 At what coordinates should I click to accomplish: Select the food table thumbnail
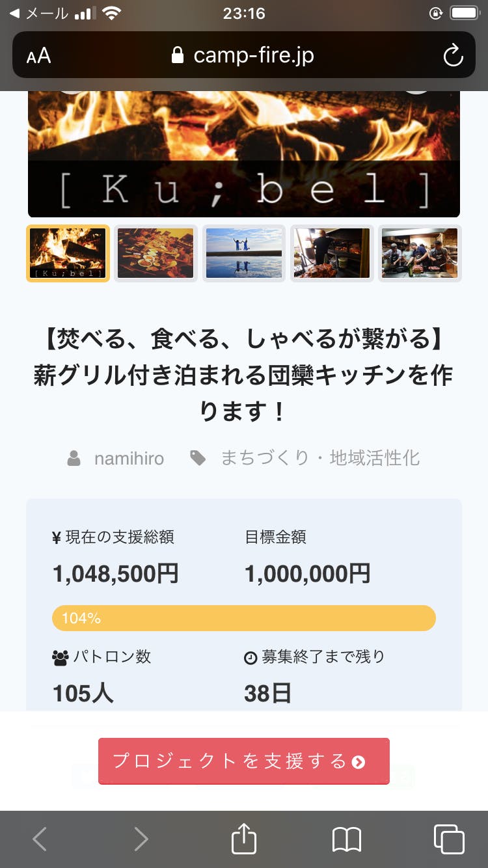pyautogui.click(x=156, y=253)
